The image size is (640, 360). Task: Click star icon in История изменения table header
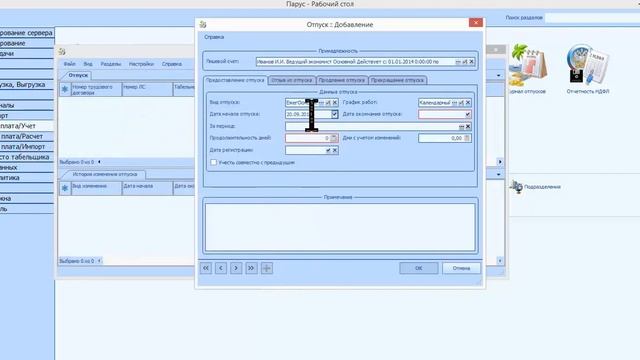(x=65, y=188)
